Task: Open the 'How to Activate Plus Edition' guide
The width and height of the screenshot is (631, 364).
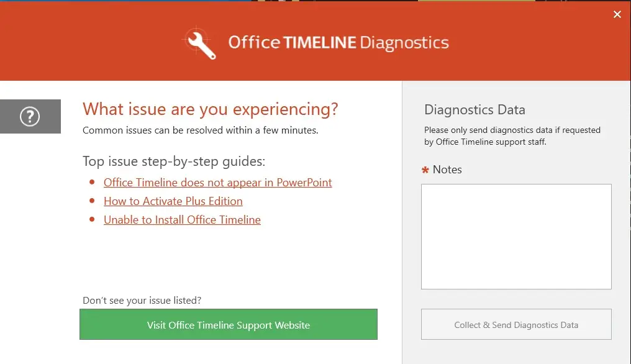Action: coord(173,201)
